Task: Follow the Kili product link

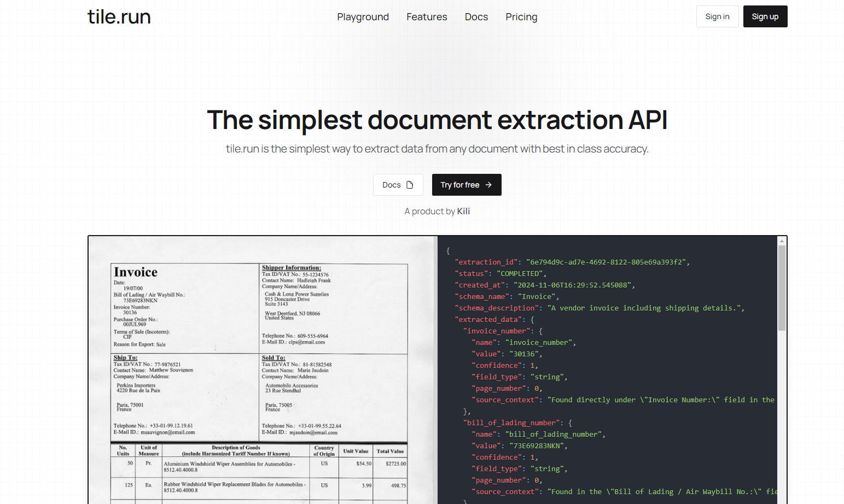Action: (463, 212)
